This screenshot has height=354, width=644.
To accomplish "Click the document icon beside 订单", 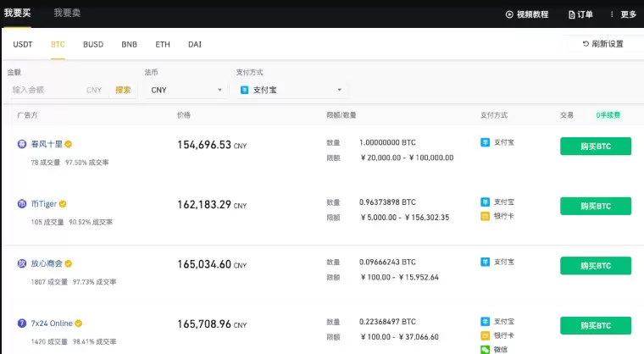I will [572, 14].
